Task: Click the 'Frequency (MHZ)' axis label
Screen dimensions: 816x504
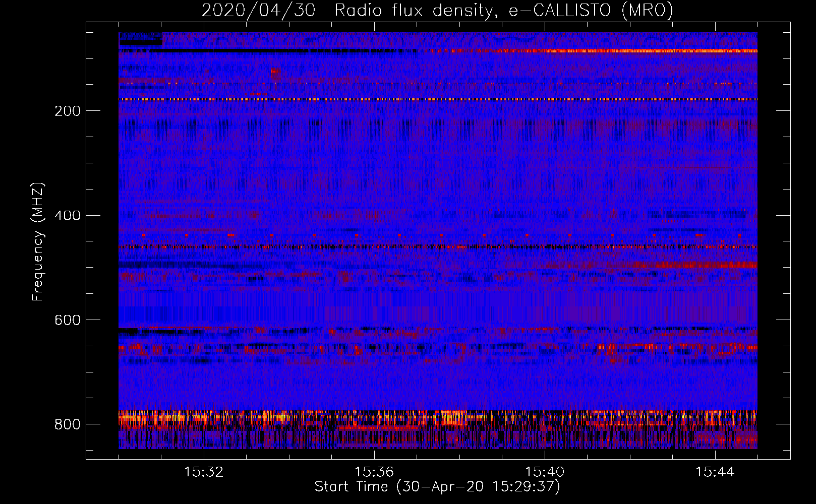Action: [x=37, y=241]
